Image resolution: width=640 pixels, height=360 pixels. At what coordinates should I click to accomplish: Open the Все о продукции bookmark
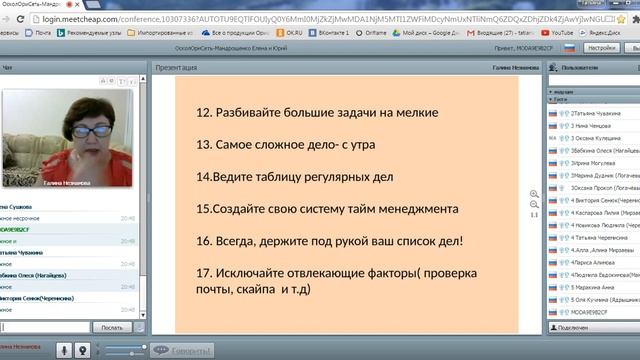coord(235,33)
